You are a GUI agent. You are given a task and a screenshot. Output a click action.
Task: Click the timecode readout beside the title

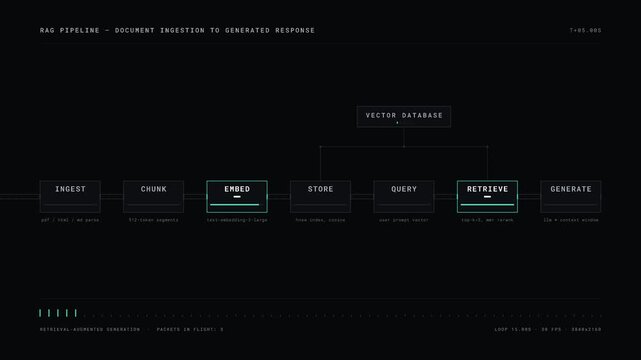(585, 30)
